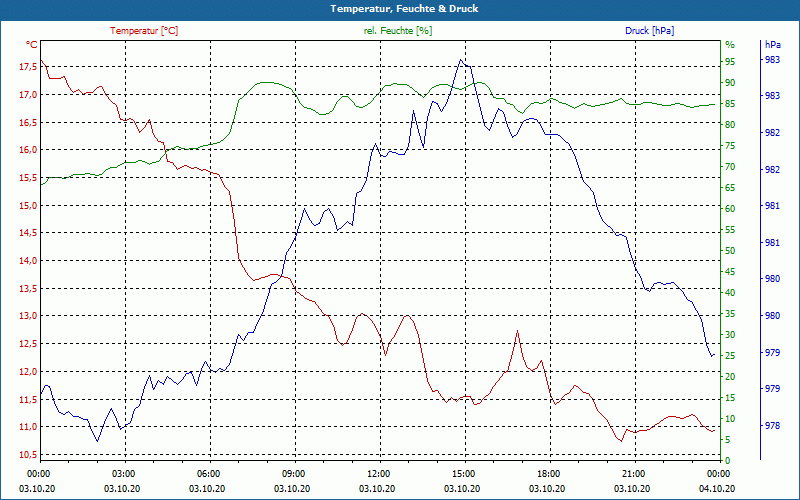
Task: Click the 25 humidity axis value
Action: [x=730, y=356]
